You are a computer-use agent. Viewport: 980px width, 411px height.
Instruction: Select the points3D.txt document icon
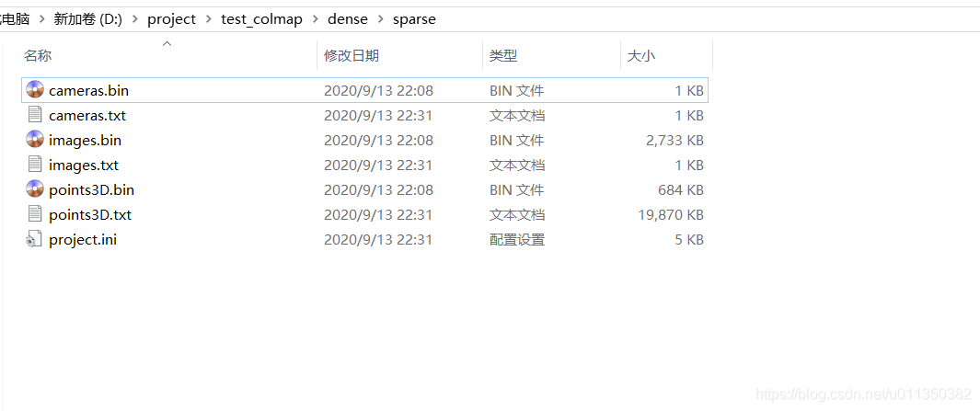35,214
